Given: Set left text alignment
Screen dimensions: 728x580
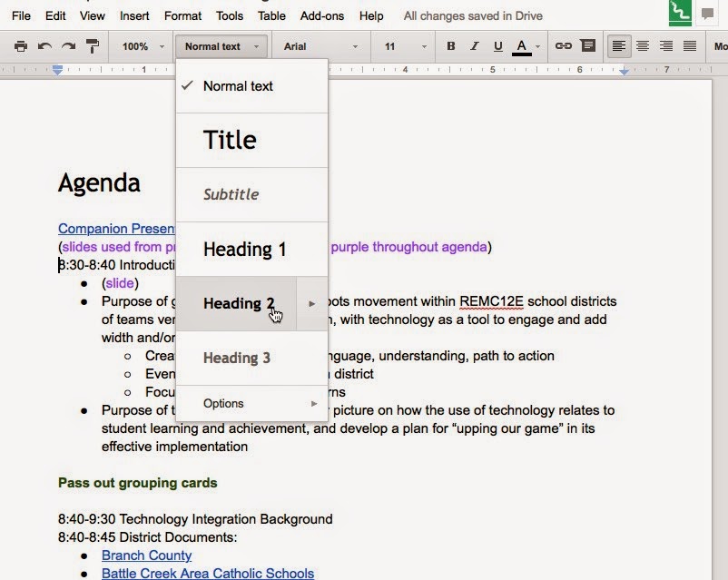Looking at the screenshot, I should pyautogui.click(x=619, y=46).
